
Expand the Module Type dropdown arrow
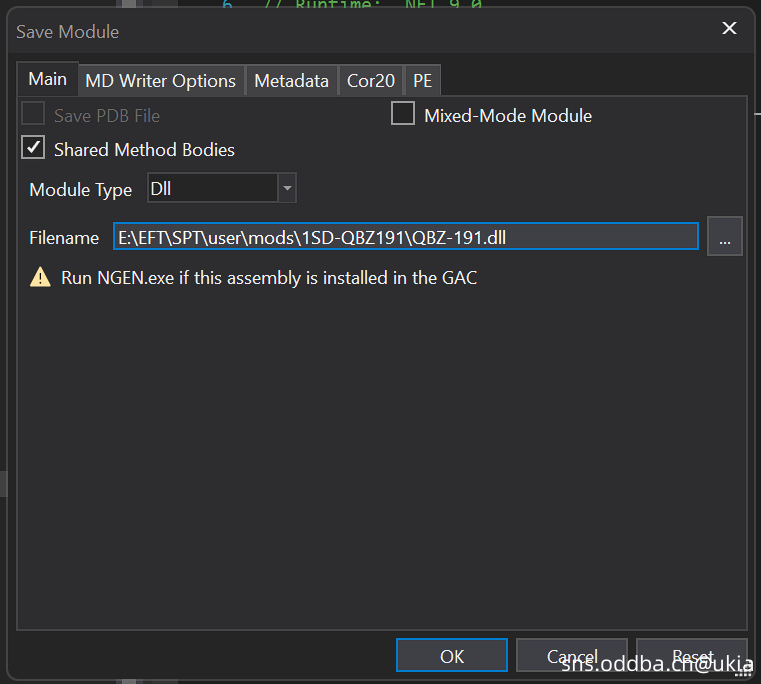[x=287, y=188]
